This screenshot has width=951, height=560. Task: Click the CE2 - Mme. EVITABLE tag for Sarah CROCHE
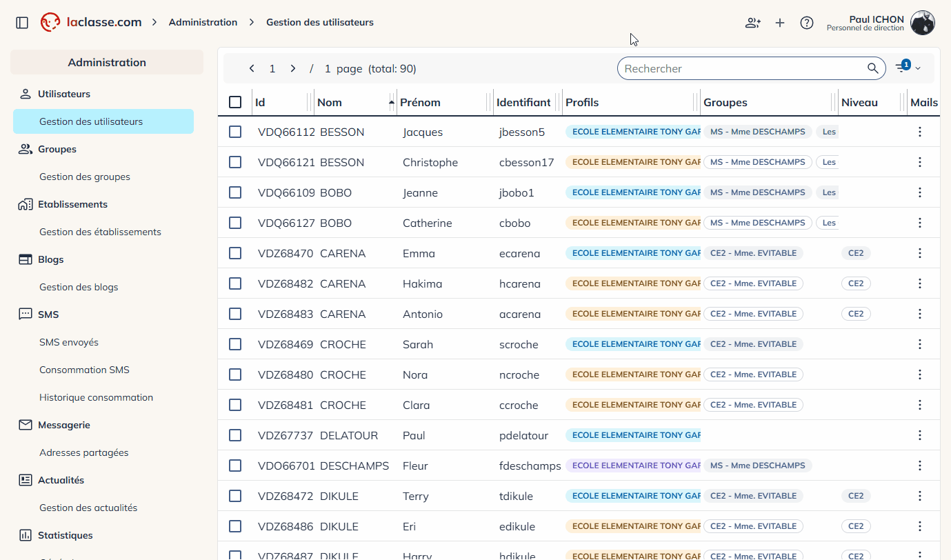coord(753,344)
